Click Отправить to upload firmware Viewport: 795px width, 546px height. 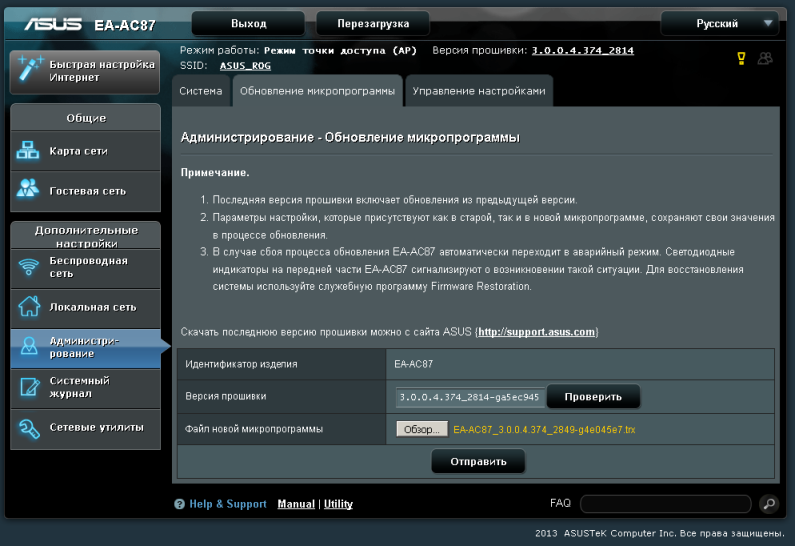pyautogui.click(x=478, y=461)
